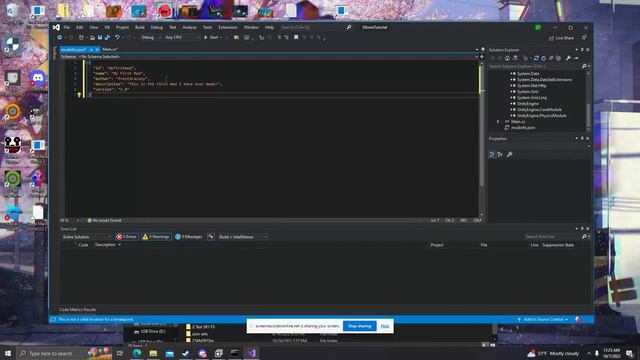Click the Solution Explorer pending changes filter icon
This screenshot has height=360, width=640.
coord(526,58)
